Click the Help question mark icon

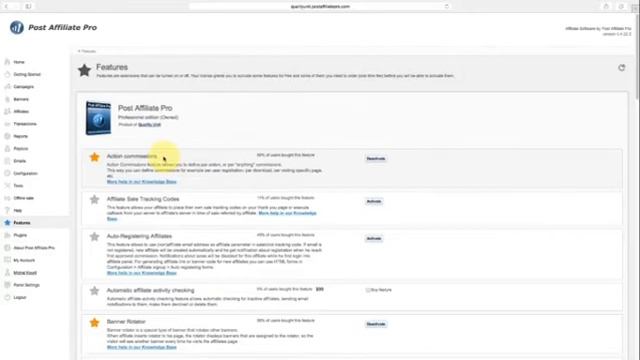[7, 210]
